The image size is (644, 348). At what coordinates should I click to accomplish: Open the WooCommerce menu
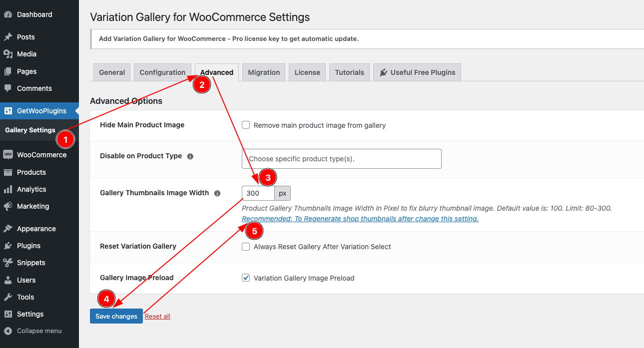[x=39, y=155]
